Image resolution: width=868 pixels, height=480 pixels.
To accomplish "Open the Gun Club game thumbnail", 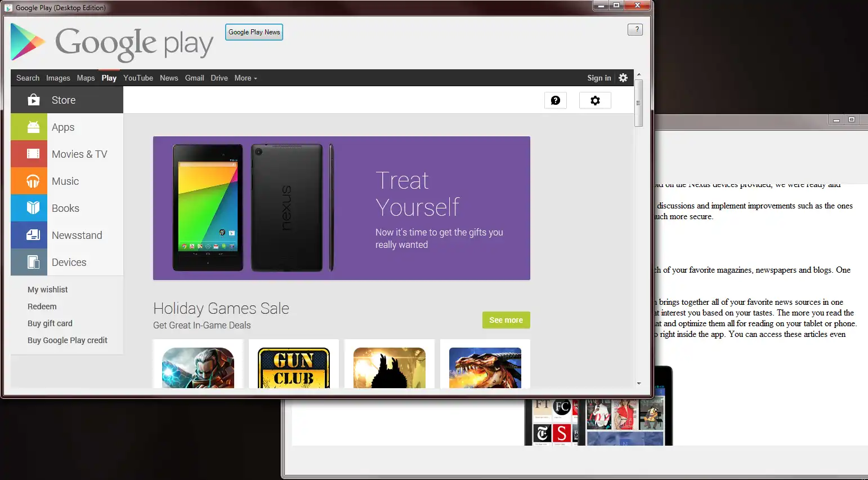I will [294, 367].
